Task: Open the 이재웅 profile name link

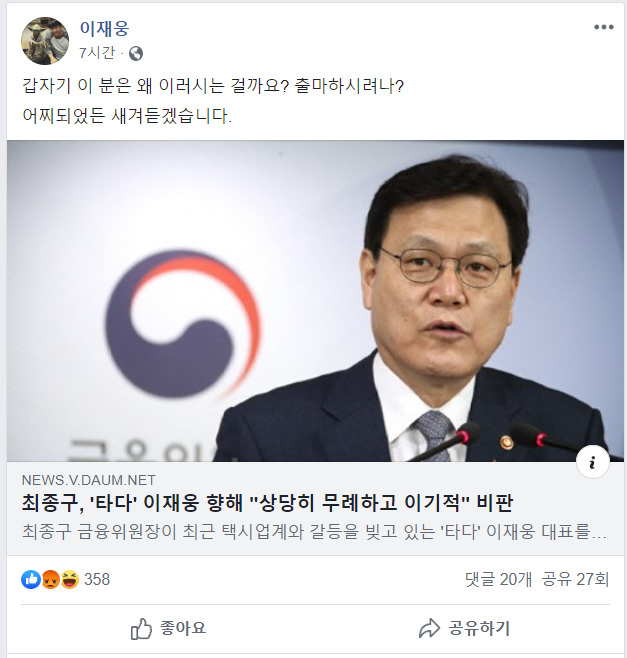Action: 104,29
